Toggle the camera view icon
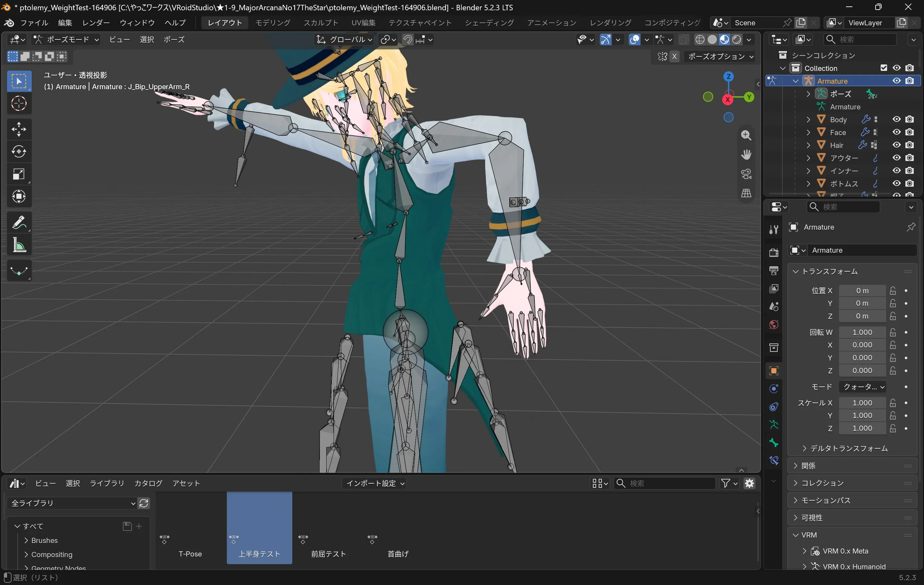Image resolution: width=924 pixels, height=585 pixels. (x=746, y=174)
